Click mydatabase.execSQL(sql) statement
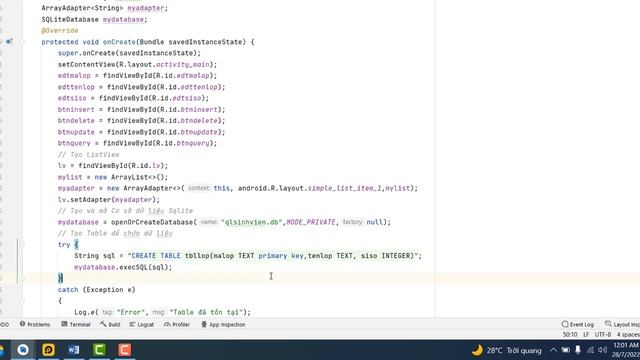The height and width of the screenshot is (360, 640). (x=123, y=267)
